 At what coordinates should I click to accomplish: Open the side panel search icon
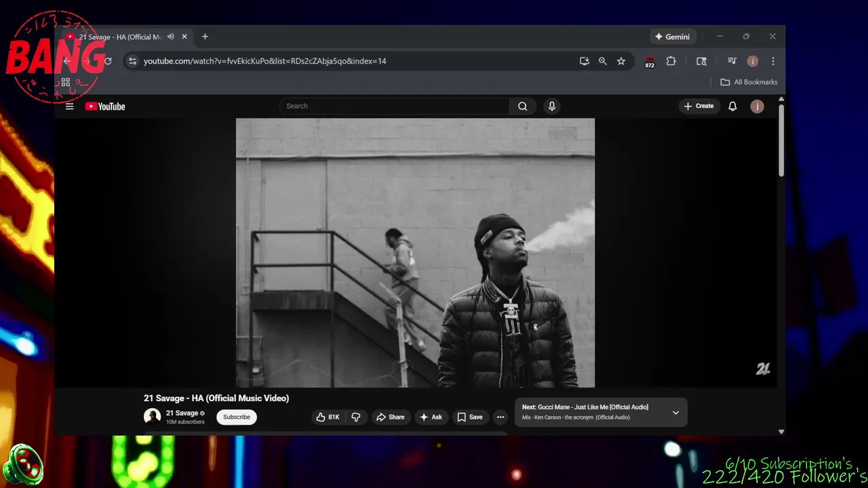pyautogui.click(x=701, y=61)
